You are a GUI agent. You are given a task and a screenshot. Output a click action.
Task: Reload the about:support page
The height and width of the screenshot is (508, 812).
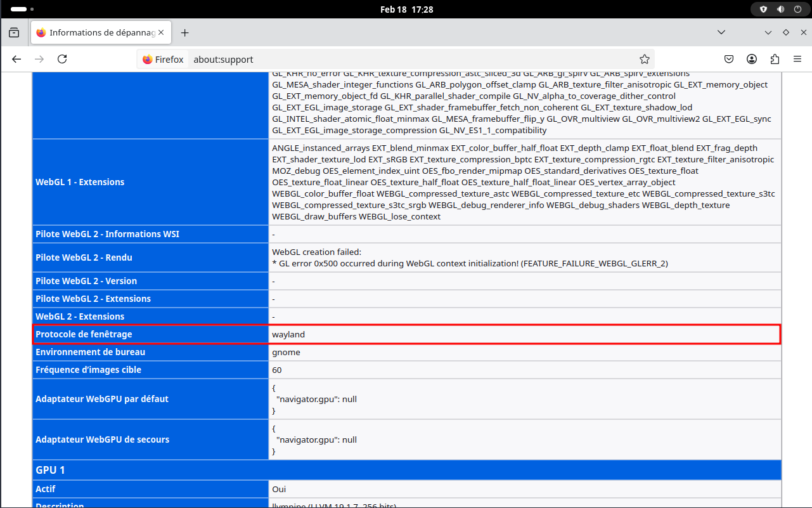point(62,59)
